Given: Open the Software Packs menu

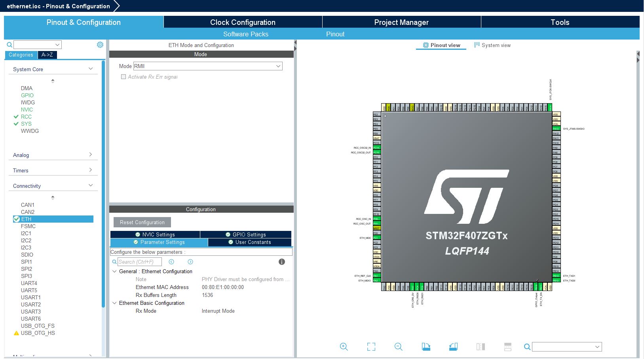Looking at the screenshot, I should click(x=245, y=34).
